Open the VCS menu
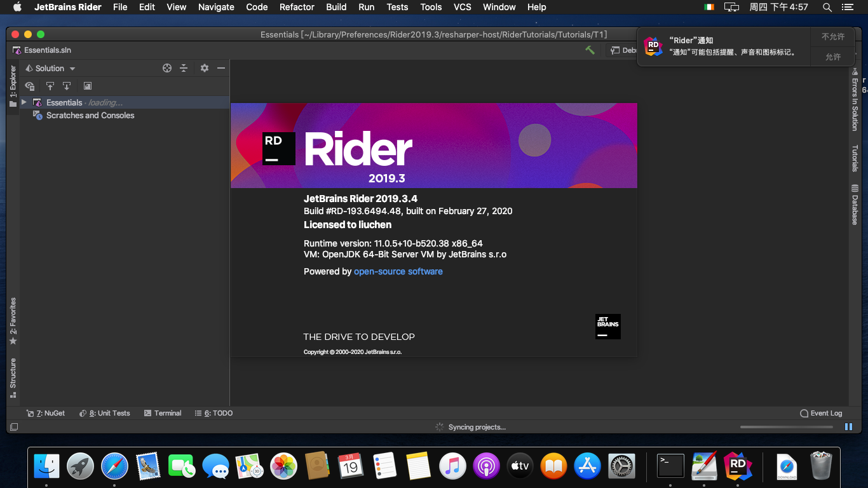Image resolution: width=868 pixels, height=488 pixels. coord(463,7)
